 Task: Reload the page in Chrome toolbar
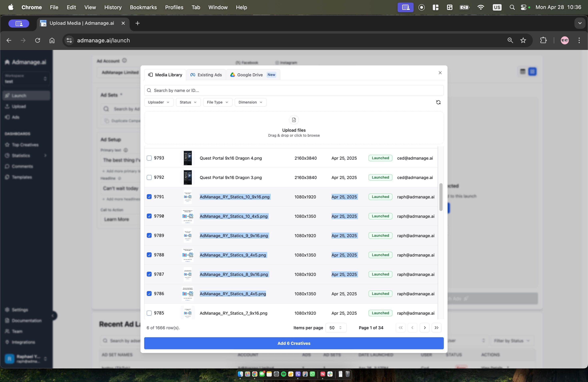tap(38, 40)
